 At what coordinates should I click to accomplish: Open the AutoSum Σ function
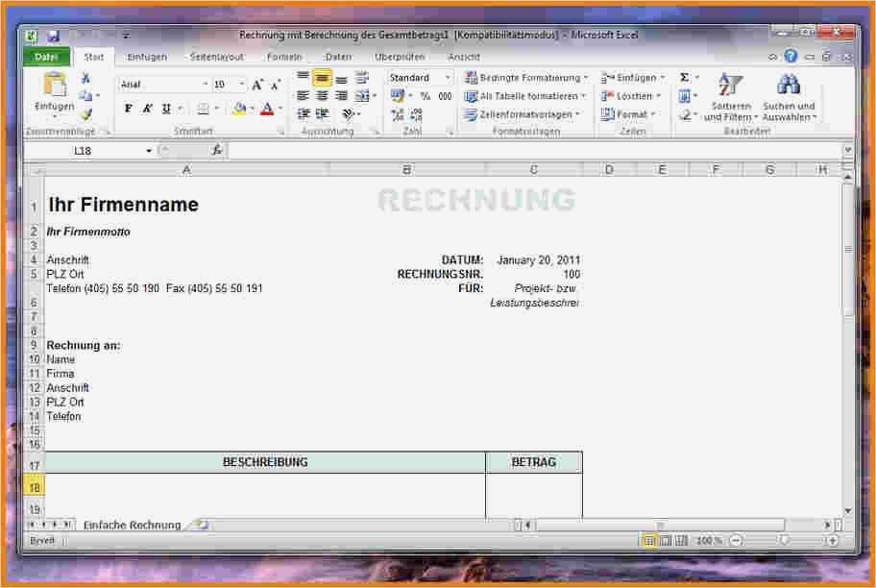pyautogui.click(x=686, y=76)
